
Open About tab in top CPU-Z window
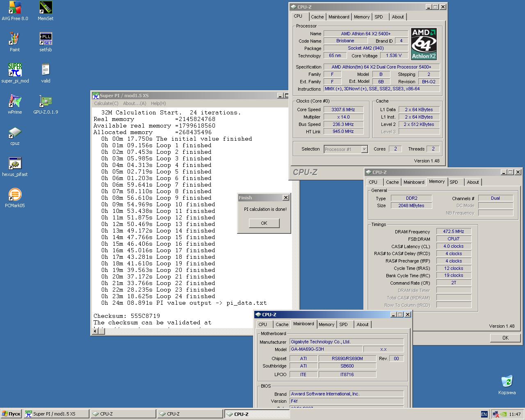tap(397, 17)
